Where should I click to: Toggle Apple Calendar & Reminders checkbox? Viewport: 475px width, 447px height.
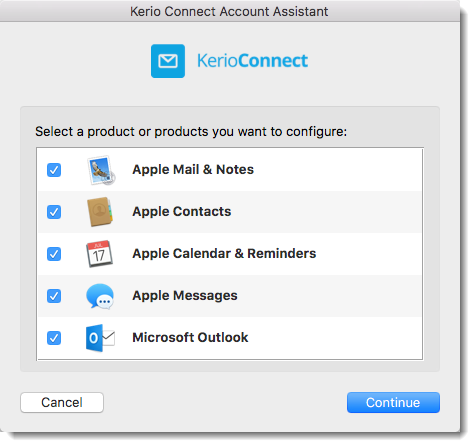click(54, 254)
